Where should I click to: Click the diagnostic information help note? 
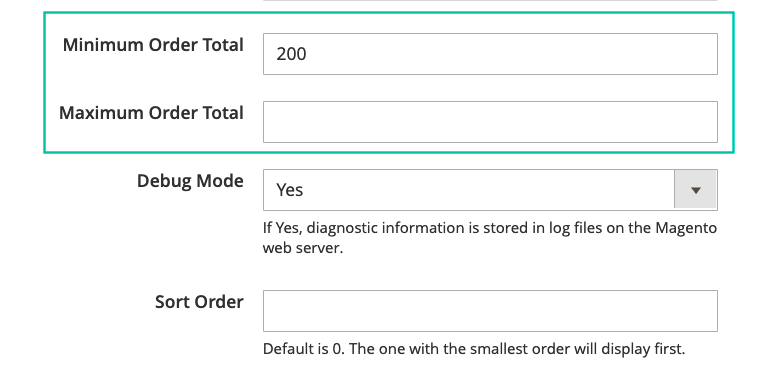490,238
